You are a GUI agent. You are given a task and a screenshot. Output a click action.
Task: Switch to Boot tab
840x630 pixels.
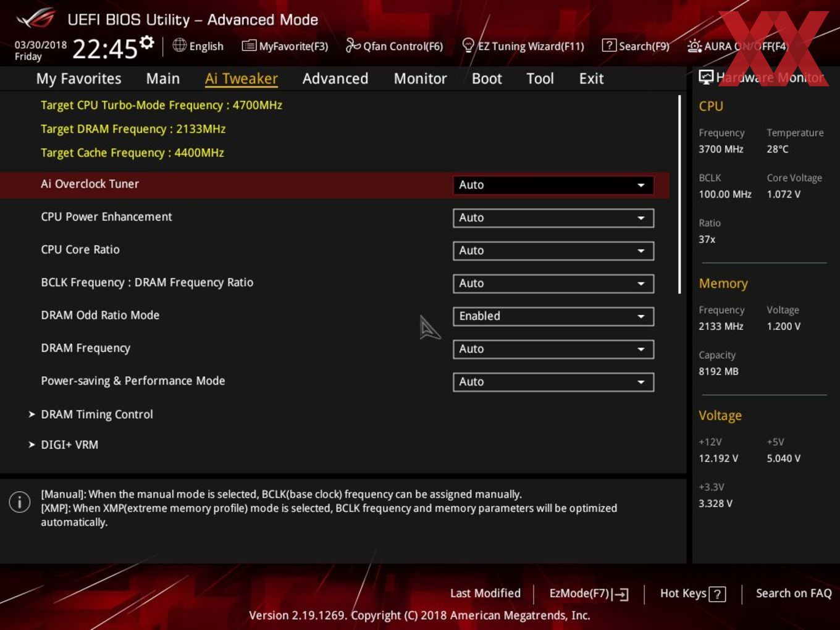click(x=487, y=78)
